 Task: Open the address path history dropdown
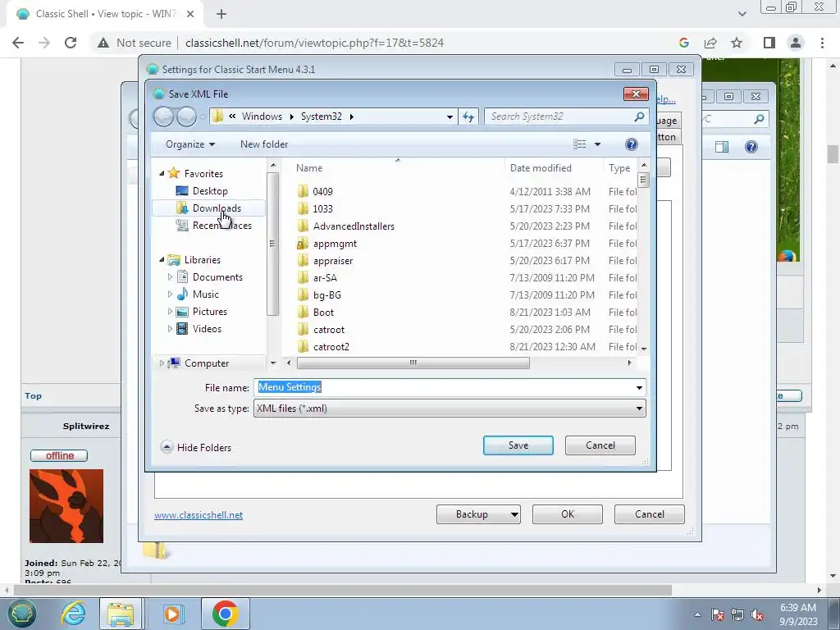click(x=450, y=116)
